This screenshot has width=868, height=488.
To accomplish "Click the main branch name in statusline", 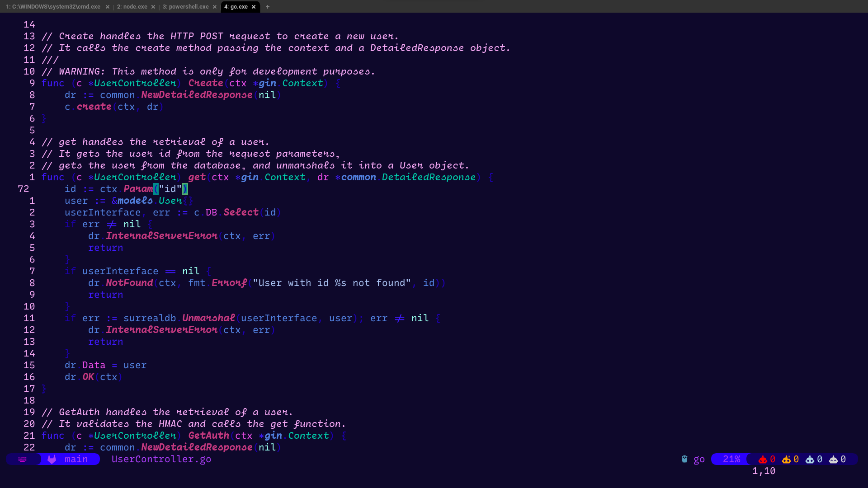I will [x=76, y=459].
